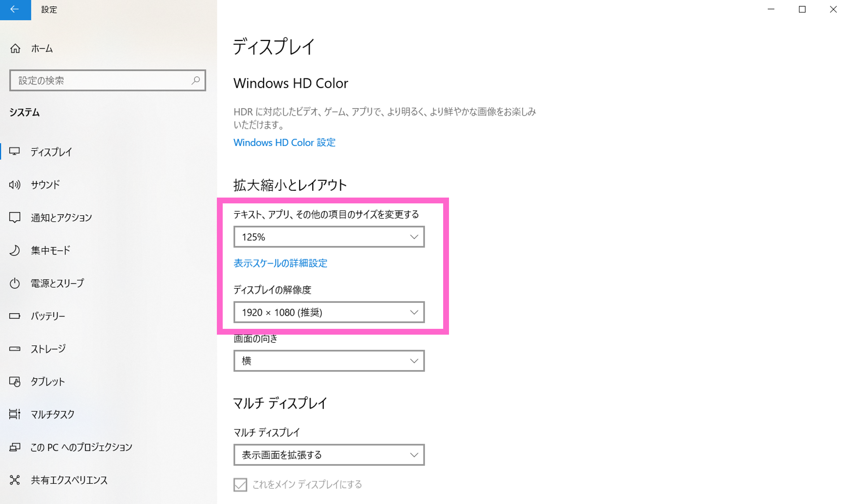
Task: Click the 共有エクスペリエンス icon
Action: click(x=15, y=480)
